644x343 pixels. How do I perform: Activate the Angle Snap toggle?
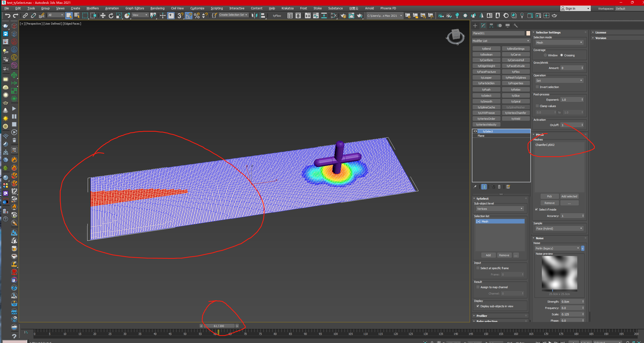(189, 16)
